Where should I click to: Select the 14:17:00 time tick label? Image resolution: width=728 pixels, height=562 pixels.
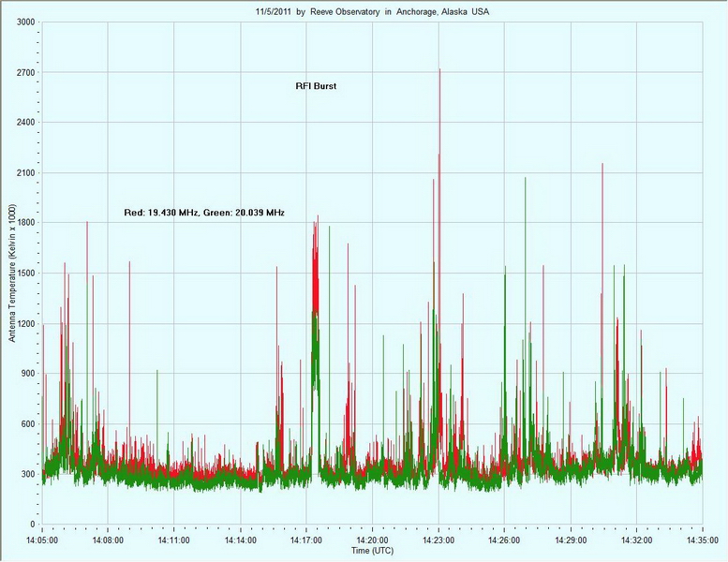click(306, 540)
